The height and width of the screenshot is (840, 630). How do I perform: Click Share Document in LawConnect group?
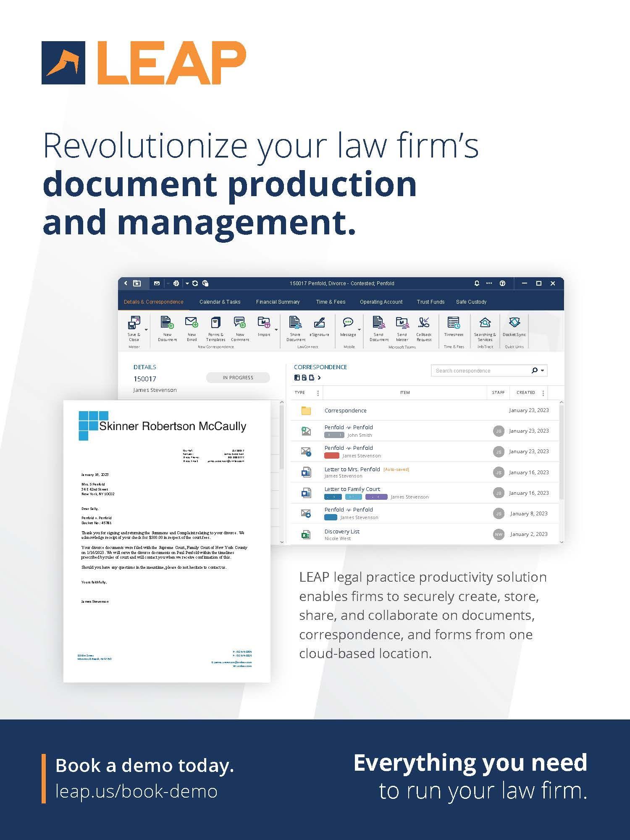pyautogui.click(x=295, y=329)
